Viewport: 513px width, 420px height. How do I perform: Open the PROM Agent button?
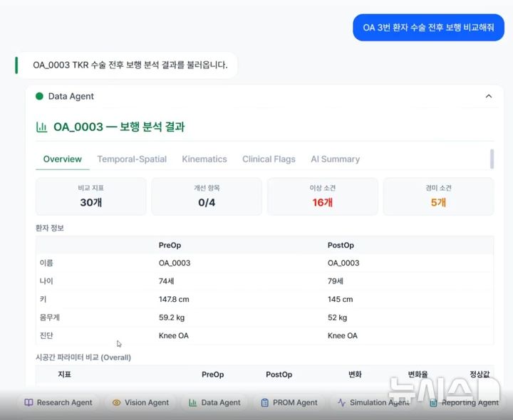289,403
